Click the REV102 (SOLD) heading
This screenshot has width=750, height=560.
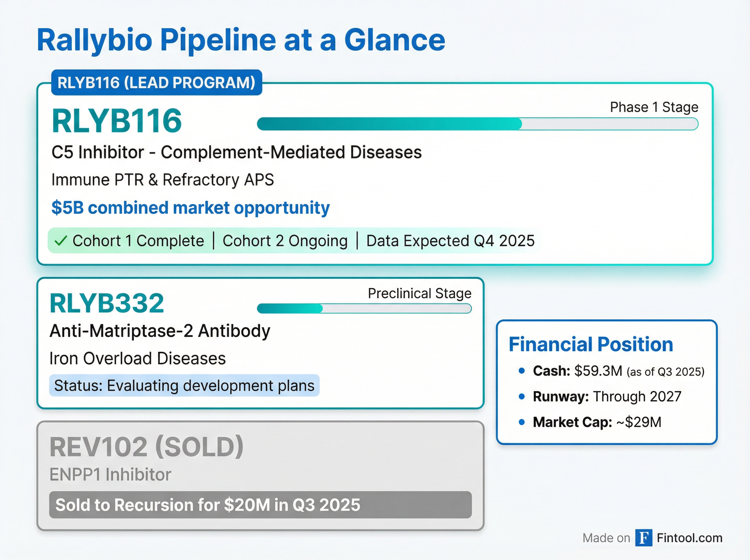147,447
